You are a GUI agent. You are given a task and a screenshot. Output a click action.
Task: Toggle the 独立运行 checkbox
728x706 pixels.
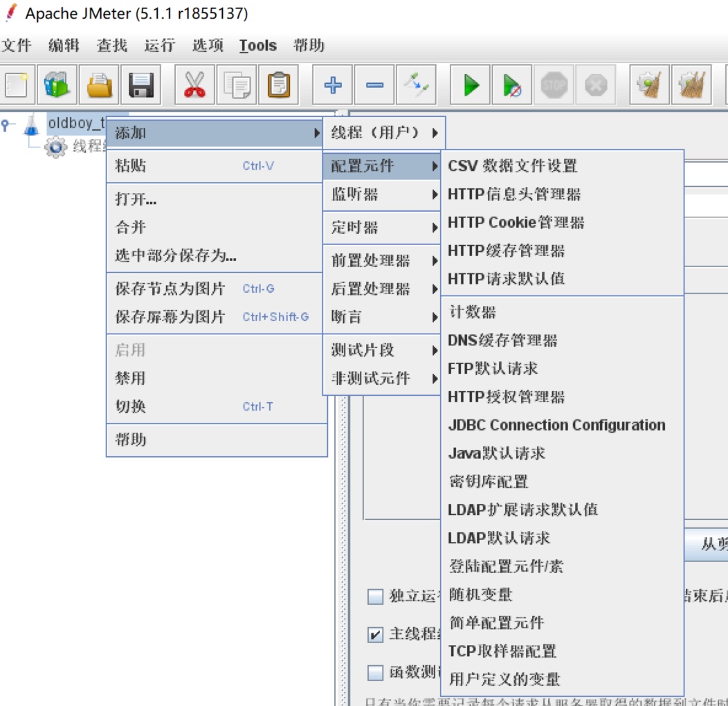pyautogui.click(x=375, y=596)
